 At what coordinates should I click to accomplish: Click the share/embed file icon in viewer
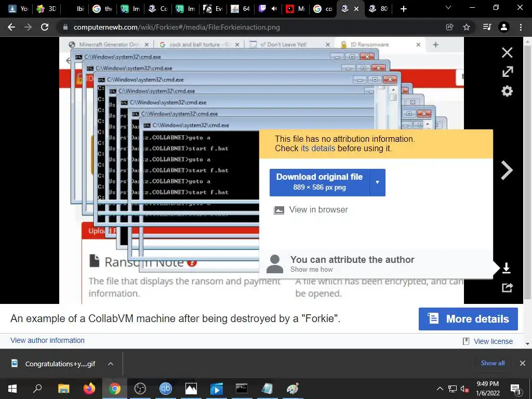(507, 288)
